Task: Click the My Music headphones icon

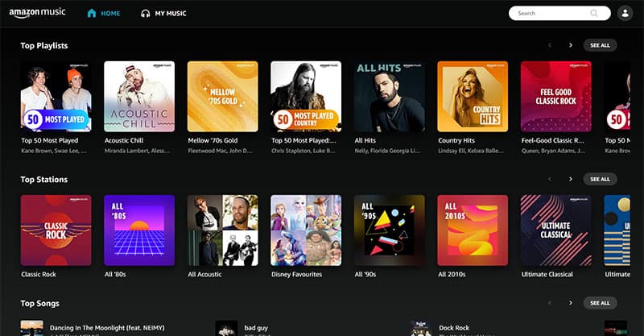Action: click(x=146, y=14)
